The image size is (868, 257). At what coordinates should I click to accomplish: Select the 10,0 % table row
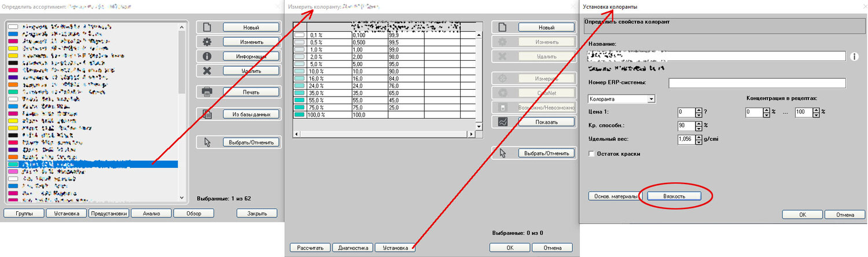click(x=384, y=71)
